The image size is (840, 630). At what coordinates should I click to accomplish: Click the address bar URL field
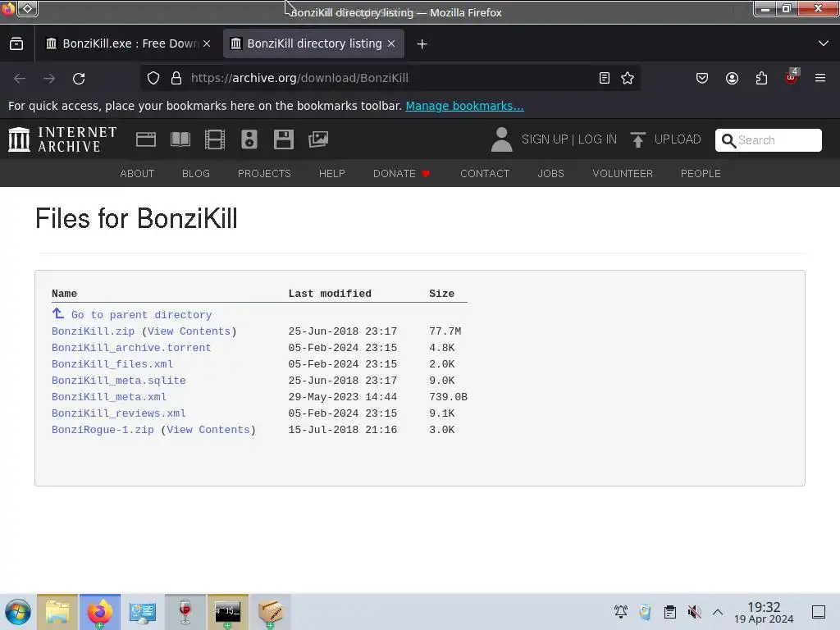391,78
